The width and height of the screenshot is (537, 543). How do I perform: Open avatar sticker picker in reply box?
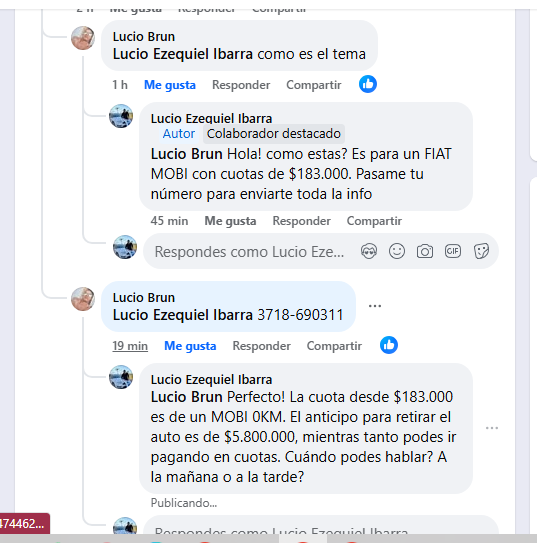(x=369, y=251)
